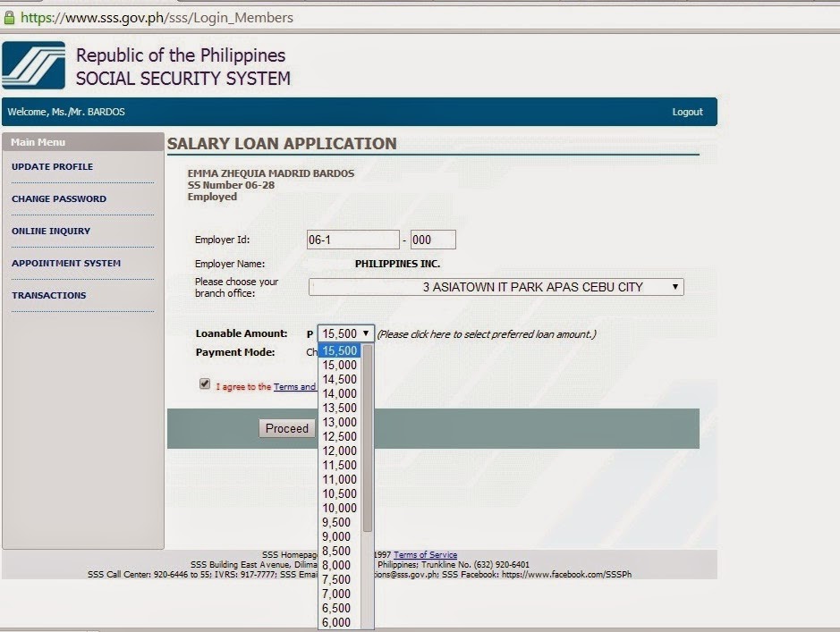Image resolution: width=840 pixels, height=632 pixels.
Task: Click the Employer Id first field
Action: 353,240
